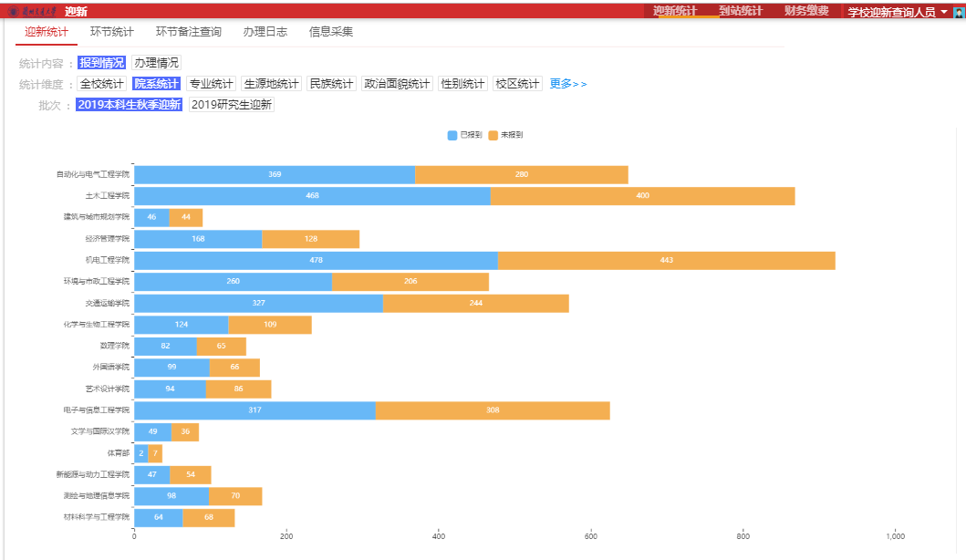Choose the 政治面貌统计 dimension
This screenshot has width=966, height=560.
[x=397, y=84]
